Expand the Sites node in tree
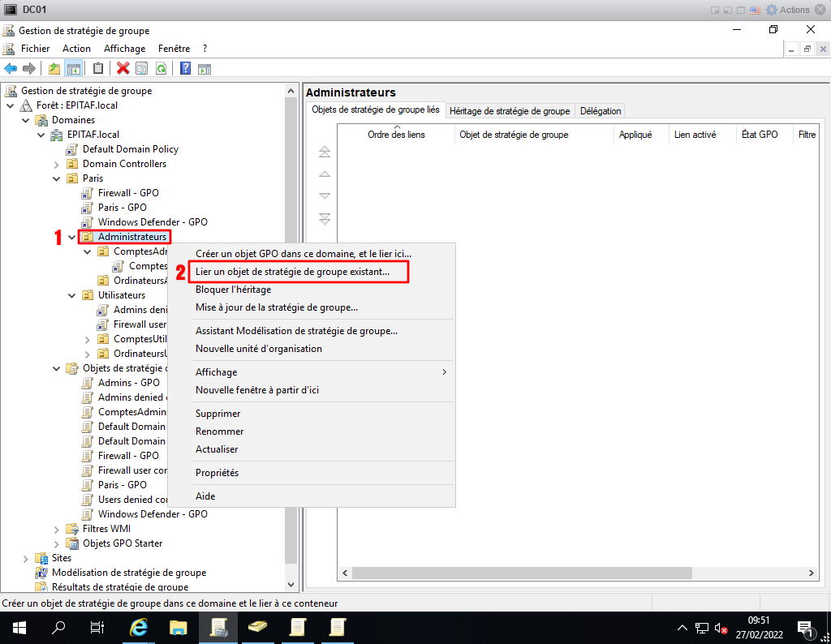The image size is (831, 644). [x=26, y=558]
